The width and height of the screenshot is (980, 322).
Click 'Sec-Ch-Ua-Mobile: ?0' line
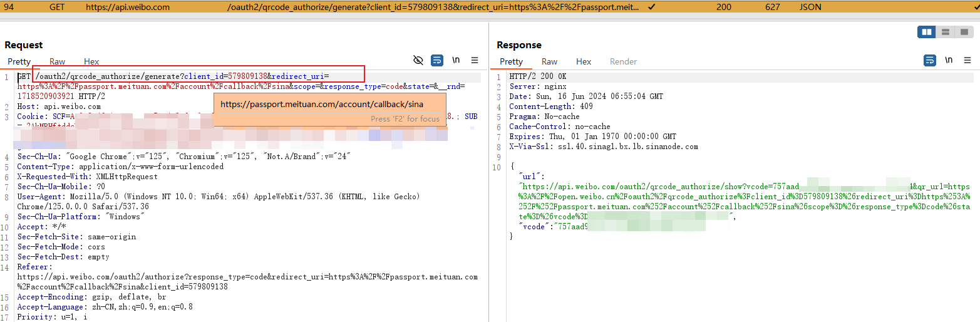(x=61, y=187)
